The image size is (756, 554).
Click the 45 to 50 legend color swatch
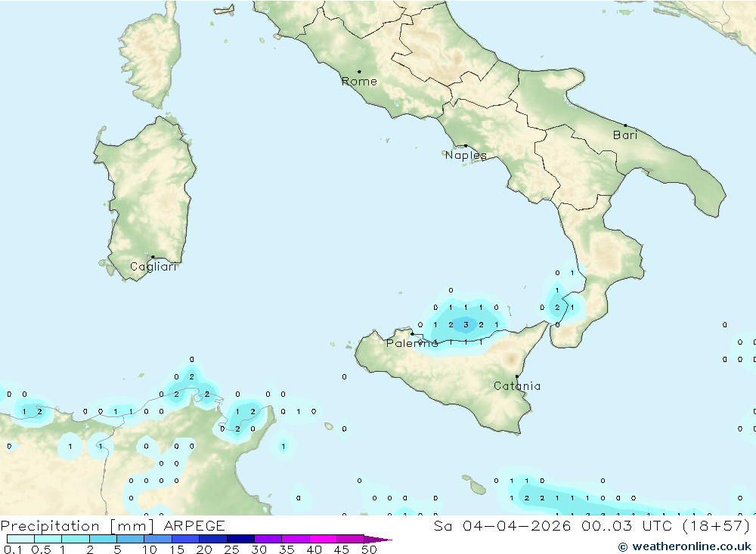click(x=351, y=539)
